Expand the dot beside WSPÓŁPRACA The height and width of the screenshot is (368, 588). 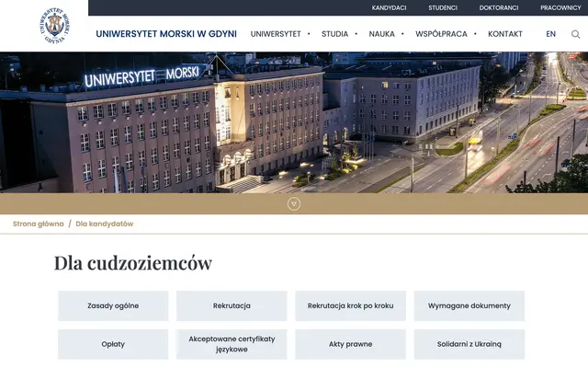click(x=475, y=34)
